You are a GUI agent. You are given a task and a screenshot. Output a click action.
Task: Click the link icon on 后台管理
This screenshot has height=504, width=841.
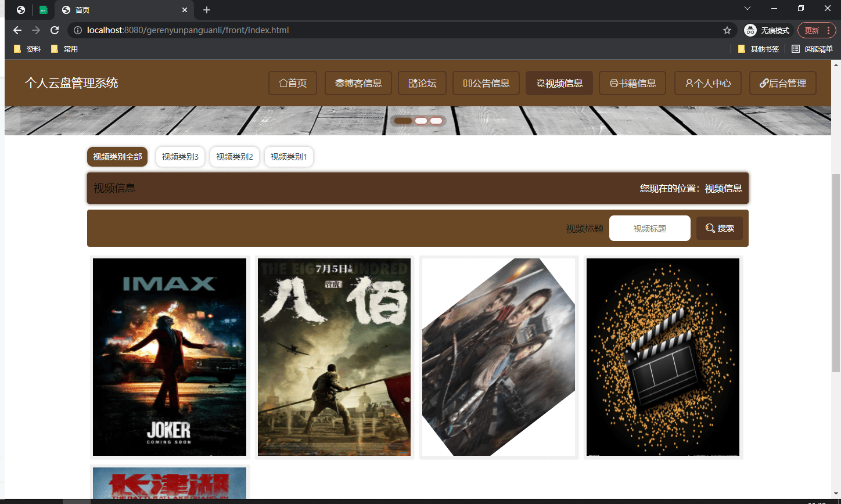click(x=764, y=83)
